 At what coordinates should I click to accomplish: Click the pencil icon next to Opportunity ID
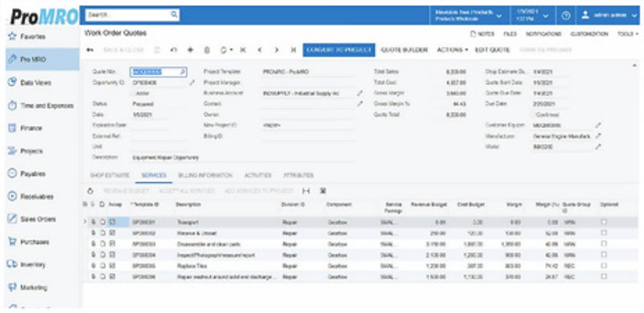192,83
